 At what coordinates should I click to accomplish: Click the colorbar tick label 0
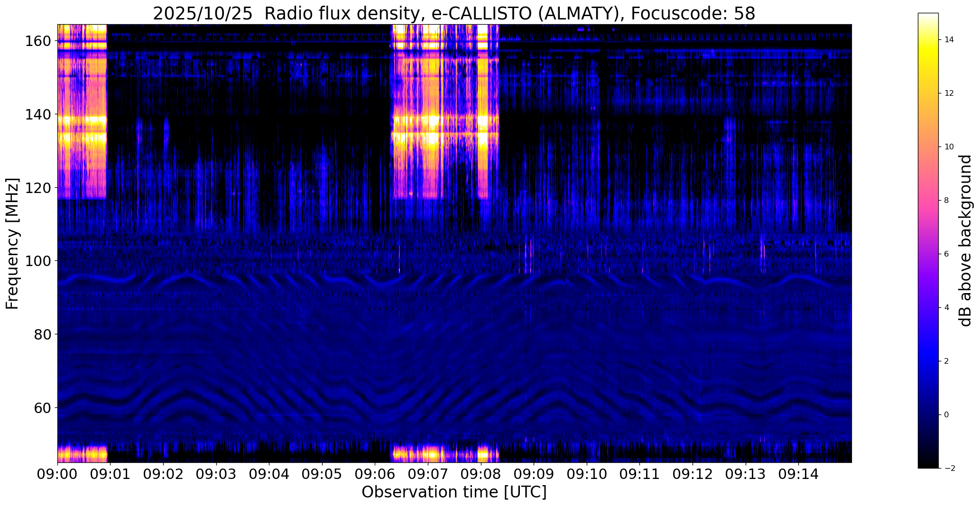(946, 415)
